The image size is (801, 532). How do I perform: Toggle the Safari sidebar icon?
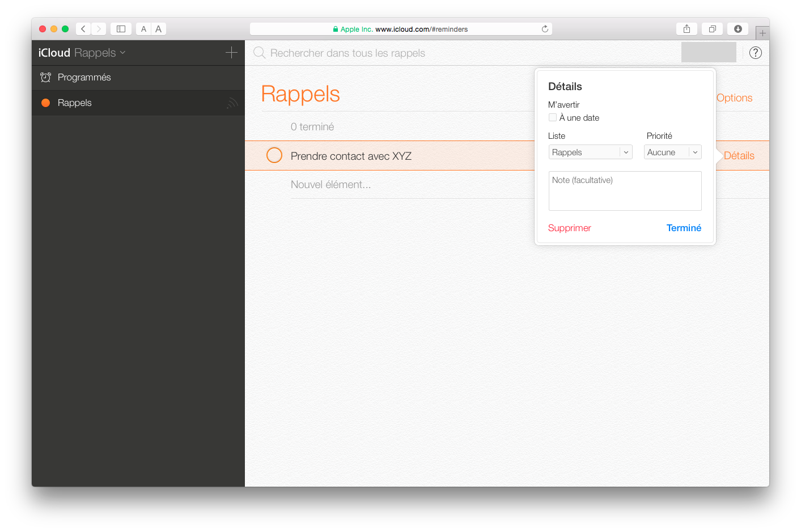(x=121, y=29)
